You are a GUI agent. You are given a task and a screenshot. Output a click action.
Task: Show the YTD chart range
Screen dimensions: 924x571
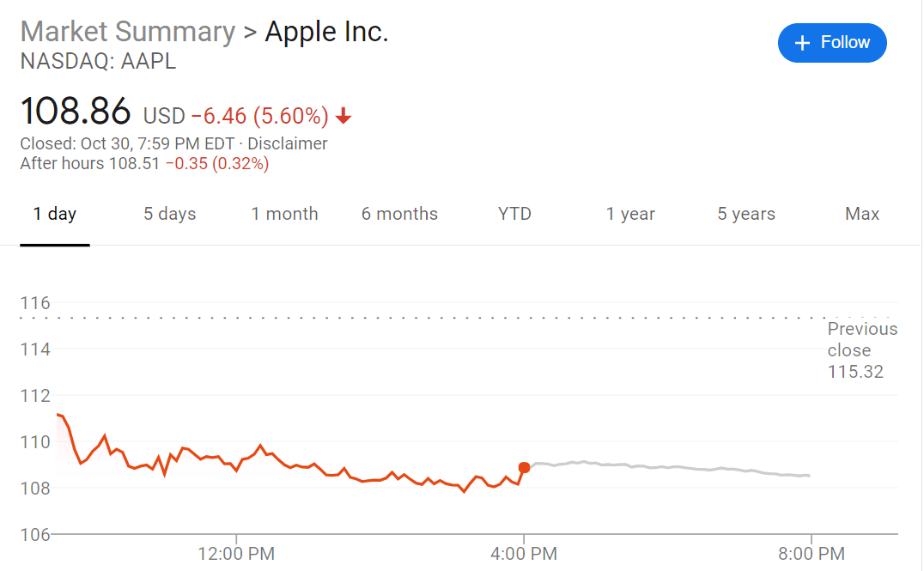coord(514,214)
